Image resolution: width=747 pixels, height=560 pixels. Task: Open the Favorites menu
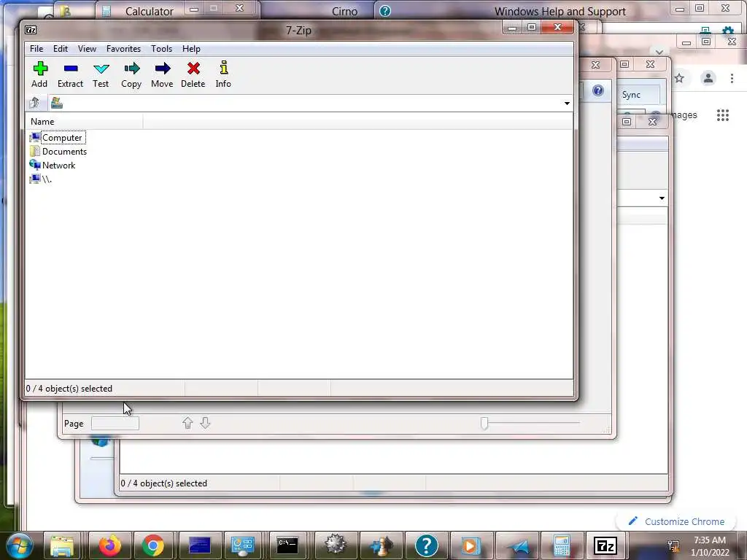point(123,49)
